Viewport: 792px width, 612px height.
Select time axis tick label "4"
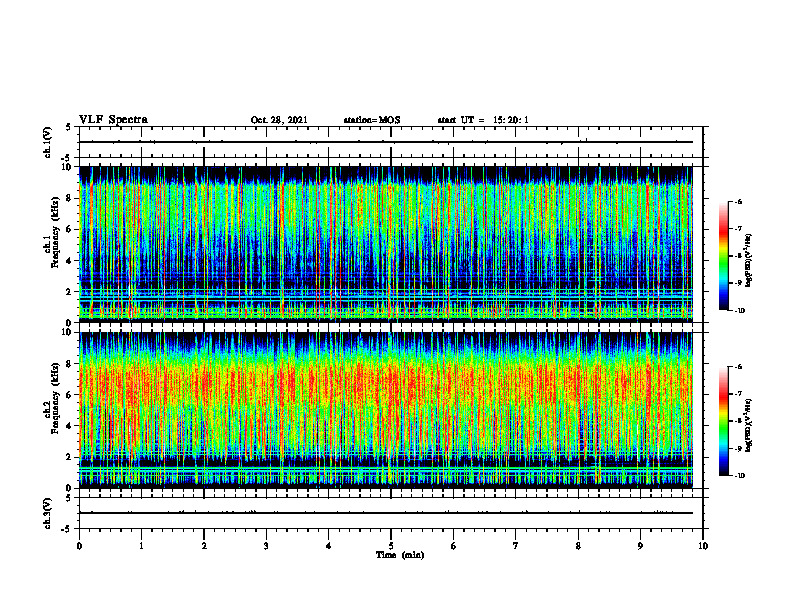coord(329,546)
